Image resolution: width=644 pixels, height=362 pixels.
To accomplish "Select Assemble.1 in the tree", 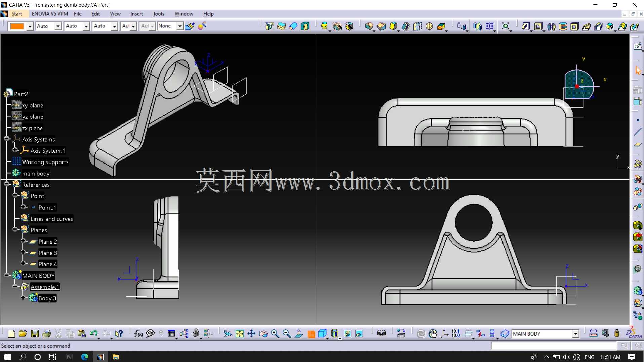I will point(45,287).
